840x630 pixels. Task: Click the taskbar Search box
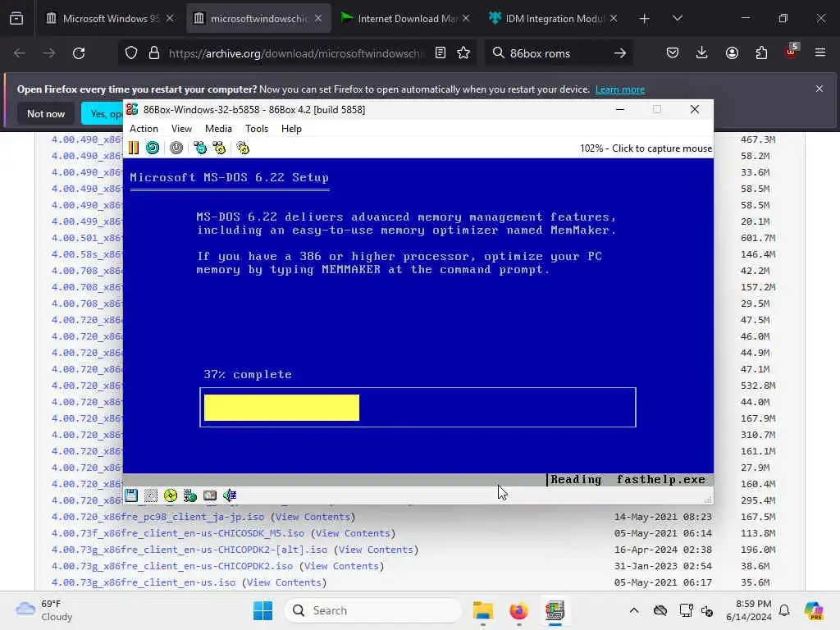coord(373,610)
